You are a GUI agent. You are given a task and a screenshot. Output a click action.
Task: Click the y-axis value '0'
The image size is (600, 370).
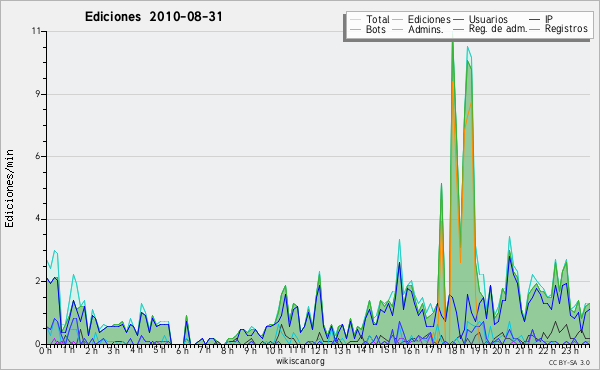(x=38, y=344)
